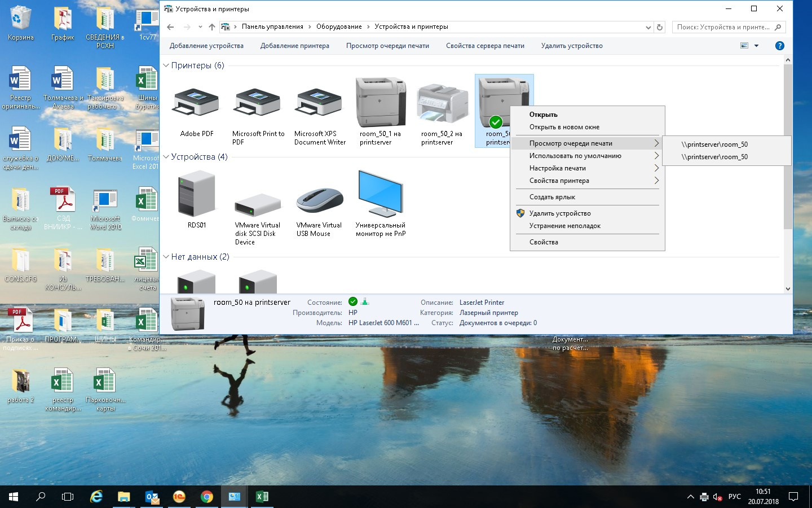Click Свойства сервера печати toolbar button
Screen dimensions: 812x508
(485, 46)
